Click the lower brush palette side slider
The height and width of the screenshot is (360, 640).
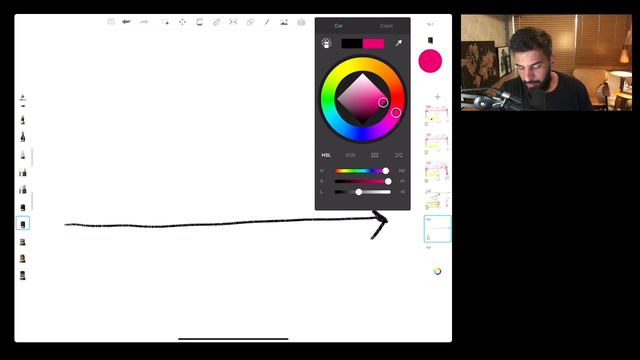pos(32,201)
